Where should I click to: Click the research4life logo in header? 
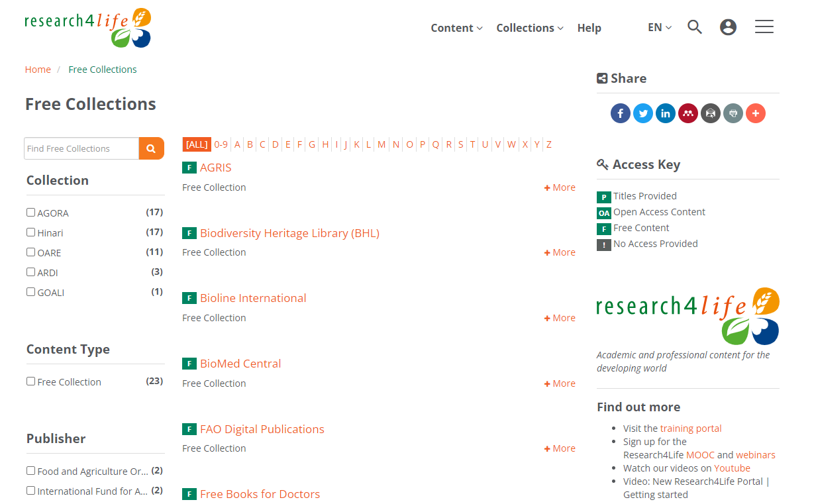(88, 28)
